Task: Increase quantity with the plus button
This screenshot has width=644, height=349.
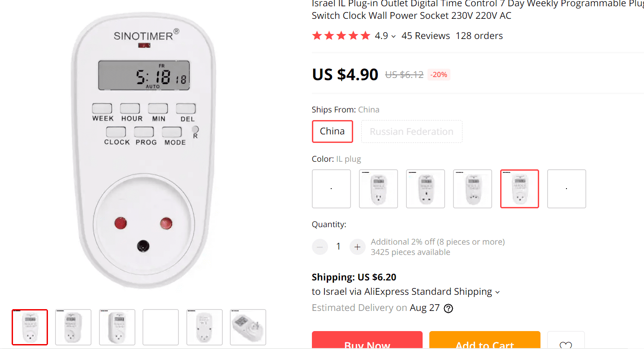Action: click(357, 246)
